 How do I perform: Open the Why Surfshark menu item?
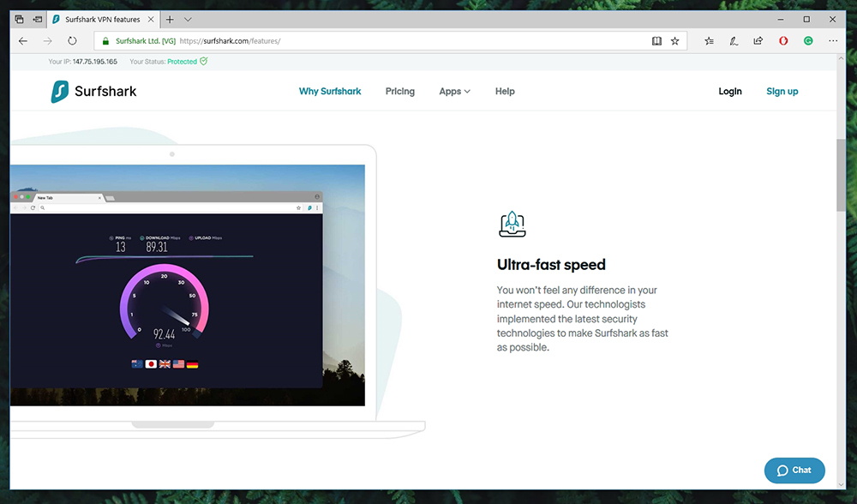[330, 92]
